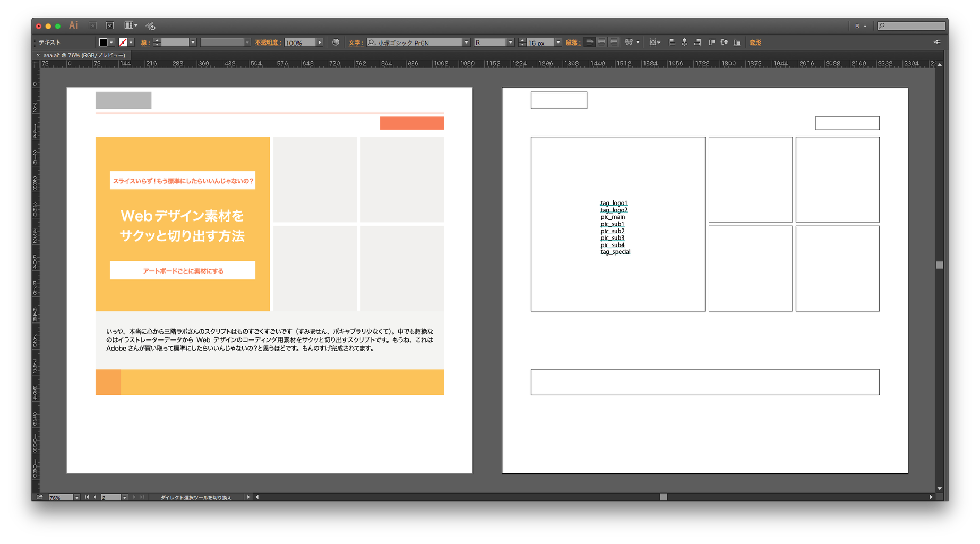Open the Align To selection dropdown icon
Screen dimensions: 980x544
click(655, 42)
